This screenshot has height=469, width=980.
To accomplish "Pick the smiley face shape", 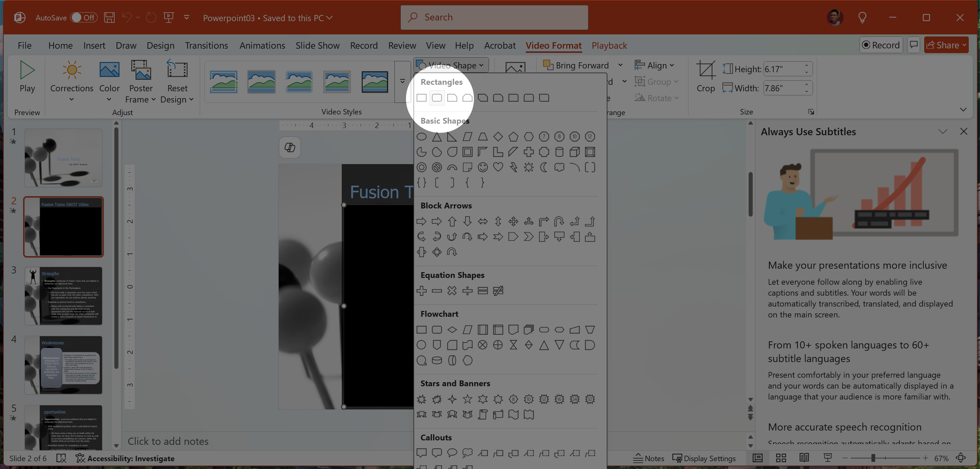I will coord(483,167).
